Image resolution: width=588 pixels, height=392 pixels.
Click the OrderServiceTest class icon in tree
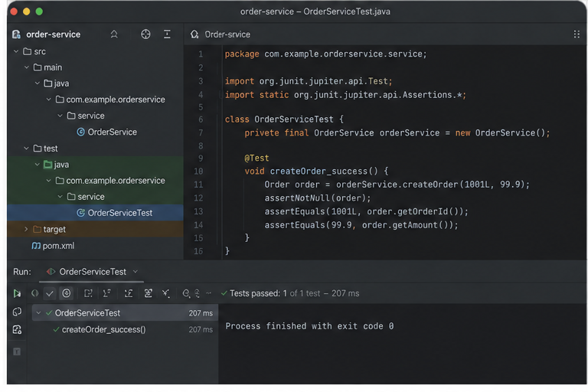pyautogui.click(x=80, y=213)
